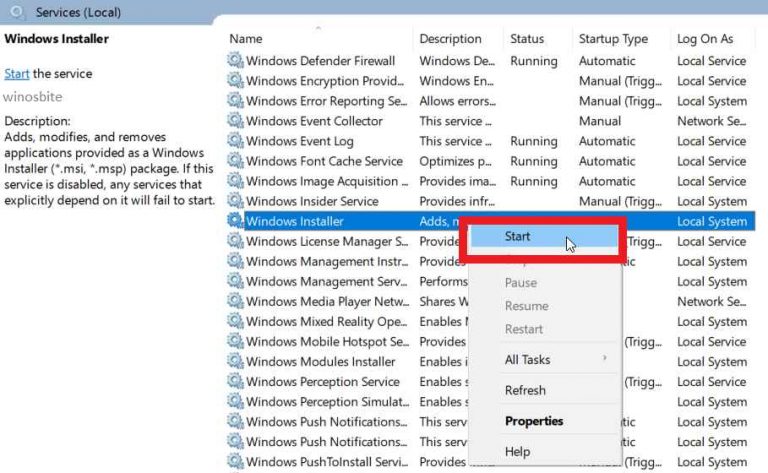Choose Start in the context menu
768x473 pixels.
point(518,237)
